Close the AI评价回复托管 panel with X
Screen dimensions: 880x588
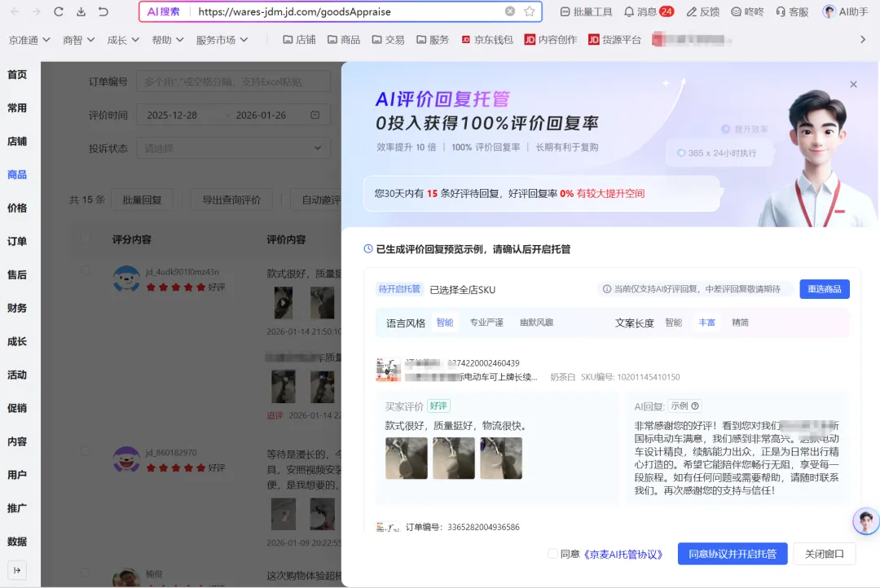853,84
